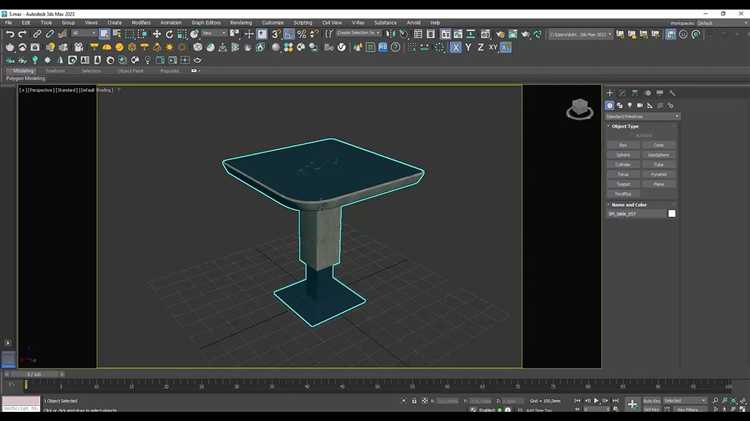Open the File menu
The height and width of the screenshot is (421, 750).
coord(9,22)
